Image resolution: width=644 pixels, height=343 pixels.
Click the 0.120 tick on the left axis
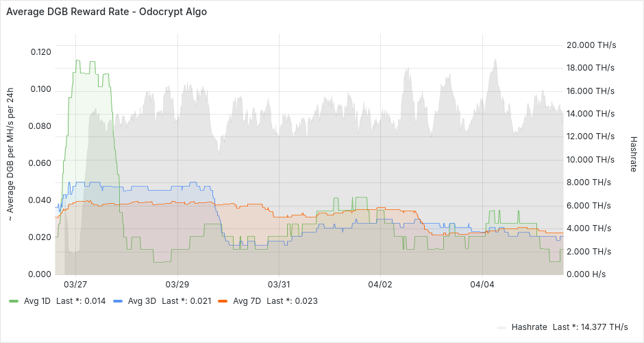coord(40,52)
